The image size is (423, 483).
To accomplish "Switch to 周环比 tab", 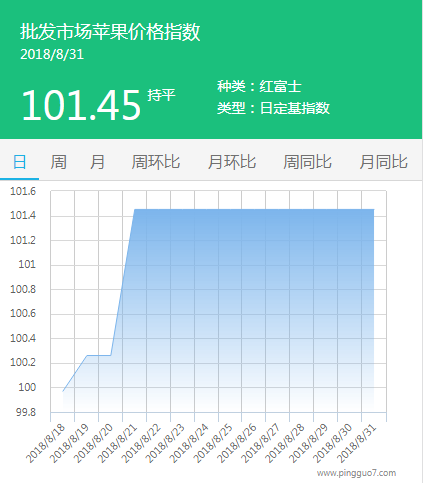I will [x=156, y=162].
